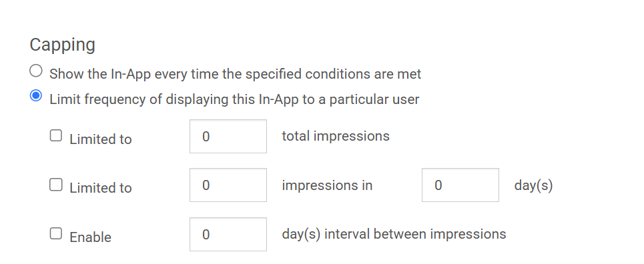Click the 'Limited to' label beside 'impressions in'
The width and height of the screenshot is (644, 264).
[101, 187]
